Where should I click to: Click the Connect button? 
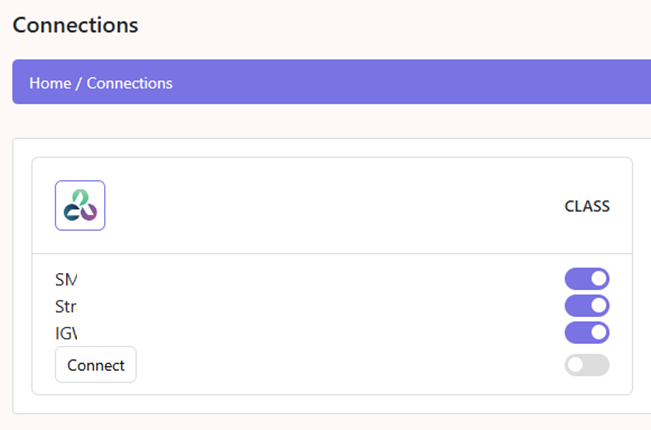click(x=96, y=365)
